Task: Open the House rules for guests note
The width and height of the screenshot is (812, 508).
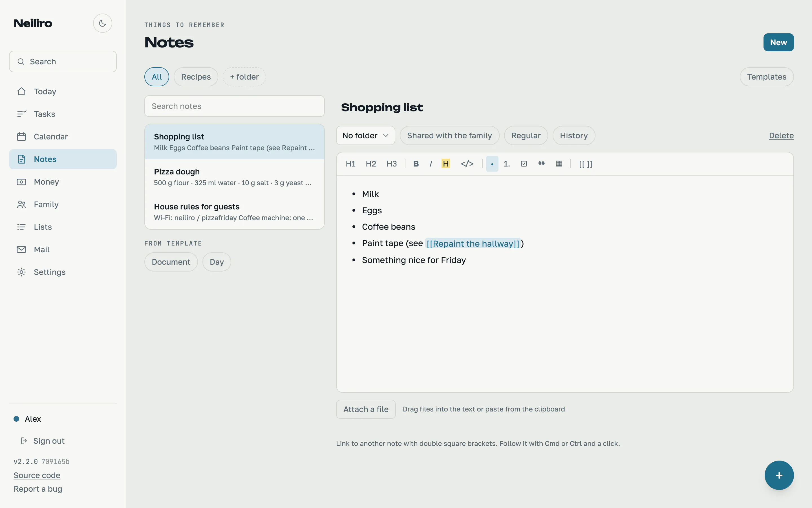Action: [234, 212]
